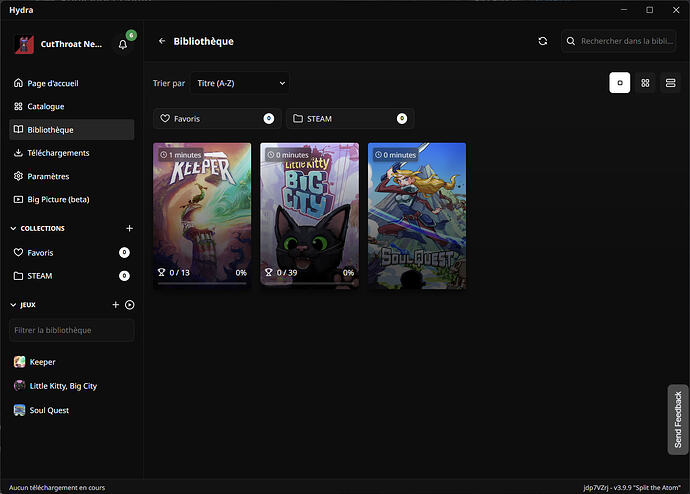Select Little Kitty, Big City in sidebar
This screenshot has height=494, width=690.
pos(72,386)
